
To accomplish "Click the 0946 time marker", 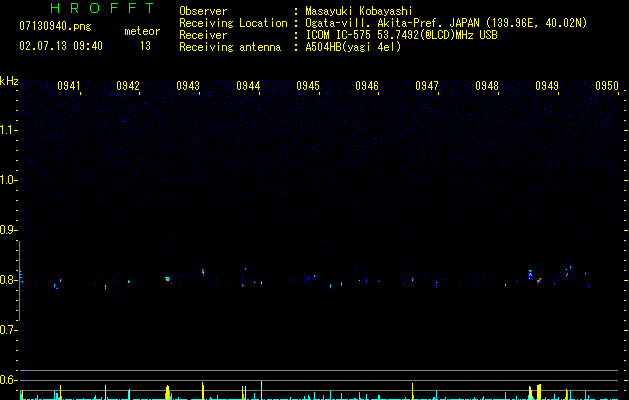I will point(367,86).
